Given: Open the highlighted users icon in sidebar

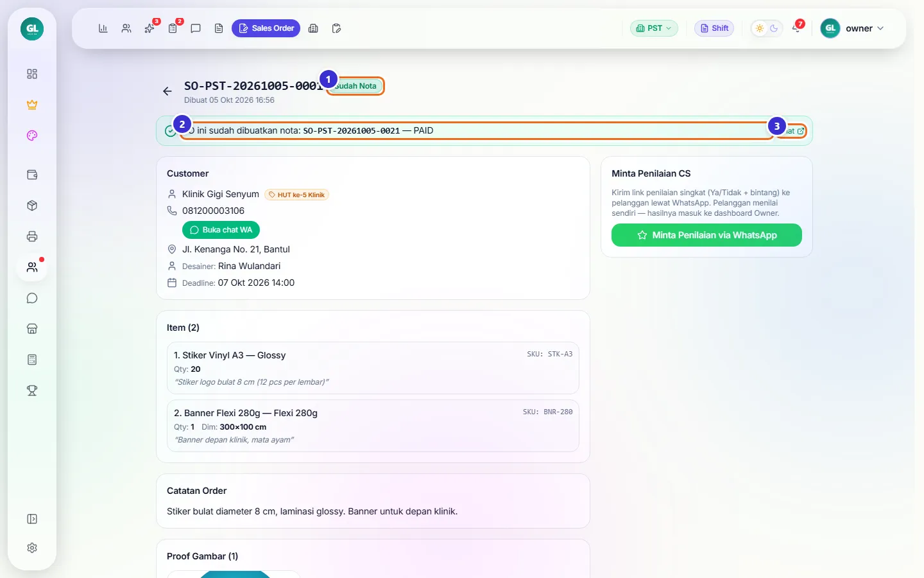Looking at the screenshot, I should click(x=32, y=267).
